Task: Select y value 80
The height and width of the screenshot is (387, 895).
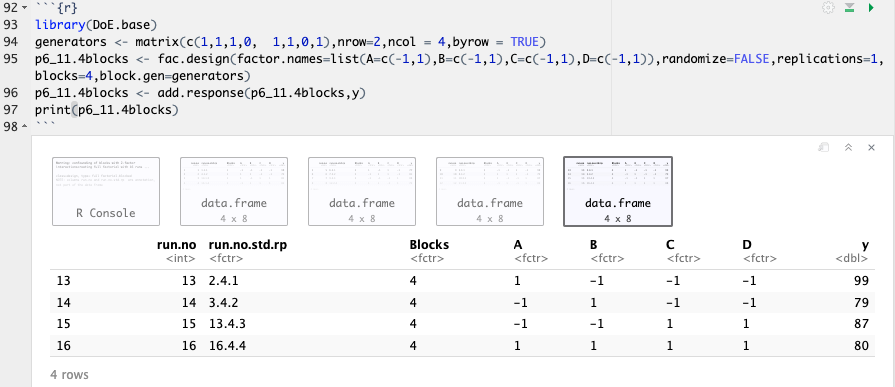Action: pyautogui.click(x=862, y=345)
